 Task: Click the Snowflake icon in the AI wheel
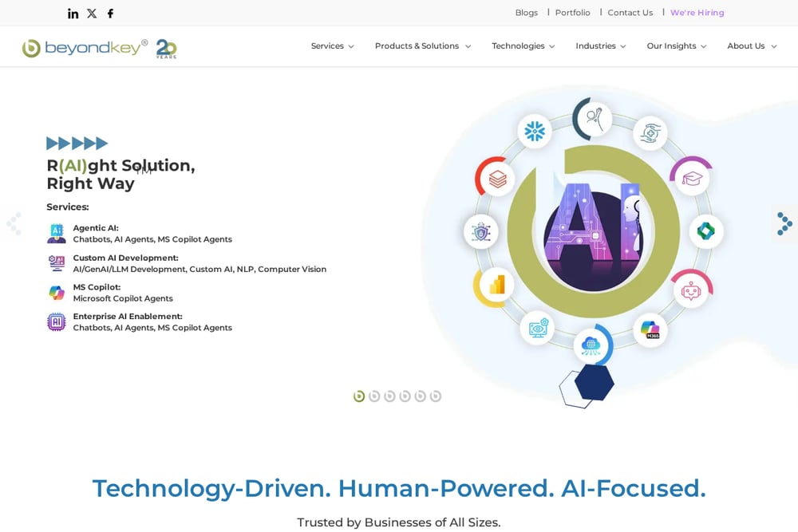click(x=535, y=132)
